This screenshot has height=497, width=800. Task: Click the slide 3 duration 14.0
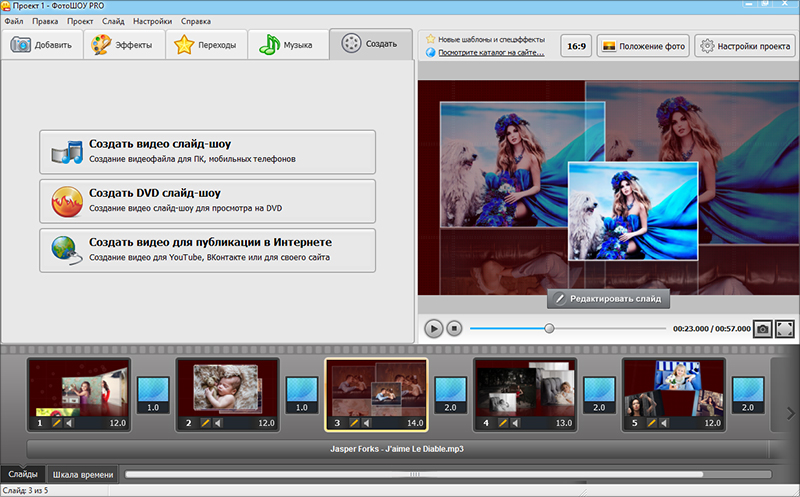415,423
